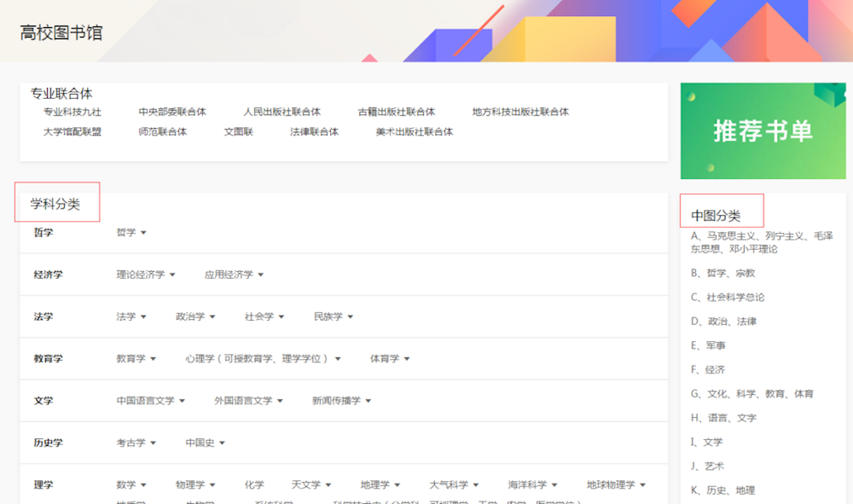Click the 化学 link under 理学

pos(254,484)
